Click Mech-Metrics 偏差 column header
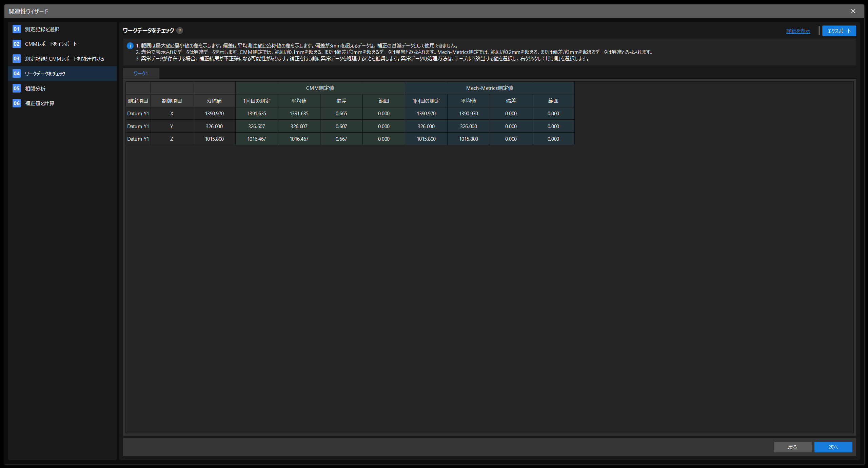 click(x=511, y=101)
